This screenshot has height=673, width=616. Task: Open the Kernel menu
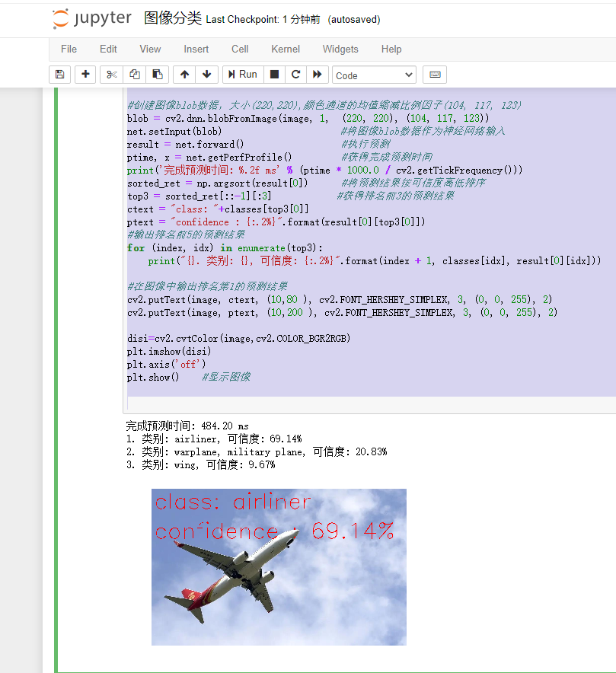[x=285, y=49]
